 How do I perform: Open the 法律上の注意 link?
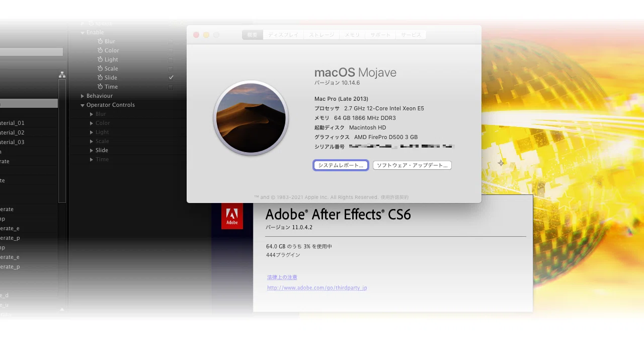pos(282,278)
